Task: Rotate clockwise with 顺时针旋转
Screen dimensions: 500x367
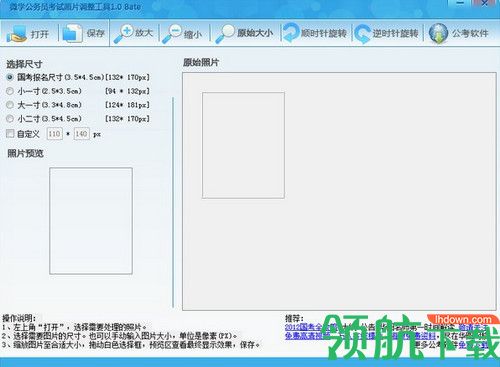Action: coord(315,33)
